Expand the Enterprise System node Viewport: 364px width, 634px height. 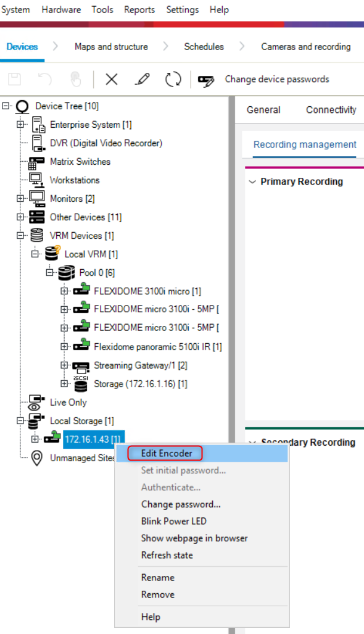[20, 125]
